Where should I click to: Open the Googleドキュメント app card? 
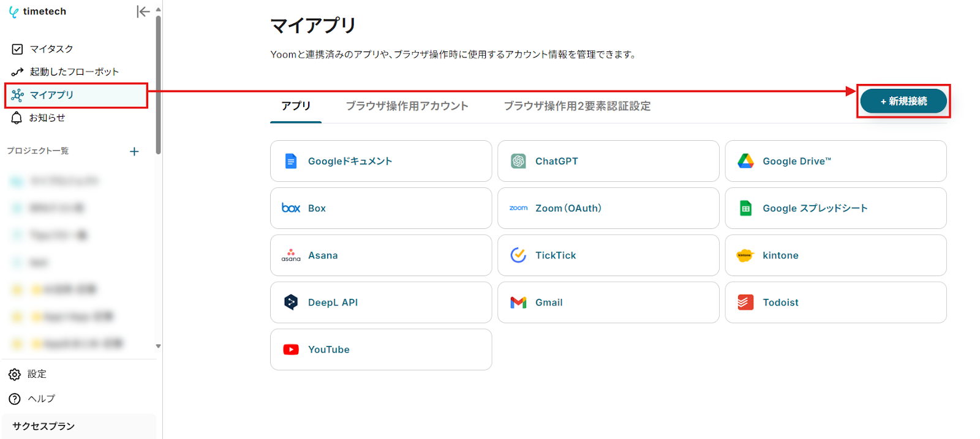(381, 161)
